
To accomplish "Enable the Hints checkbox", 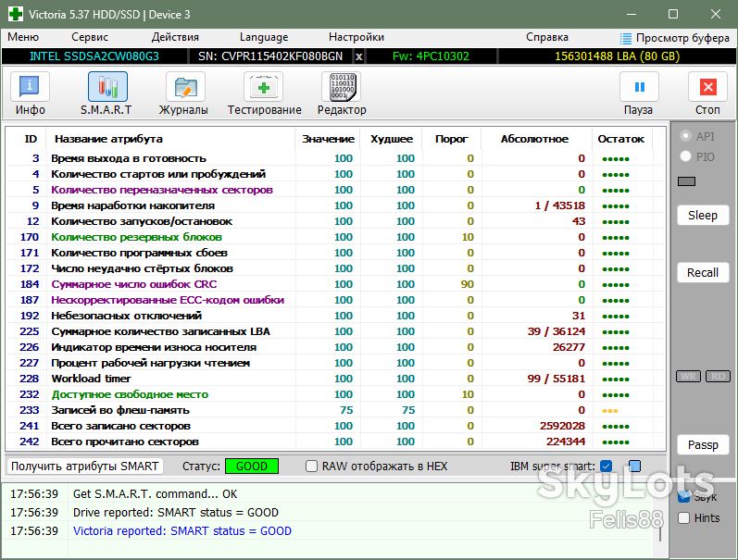I will (683, 517).
